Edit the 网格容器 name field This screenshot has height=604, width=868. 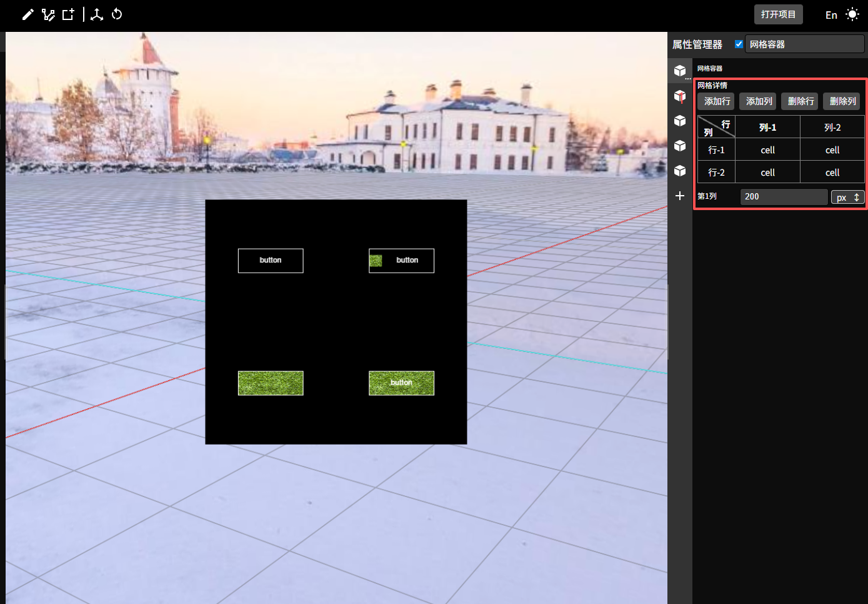(x=805, y=44)
